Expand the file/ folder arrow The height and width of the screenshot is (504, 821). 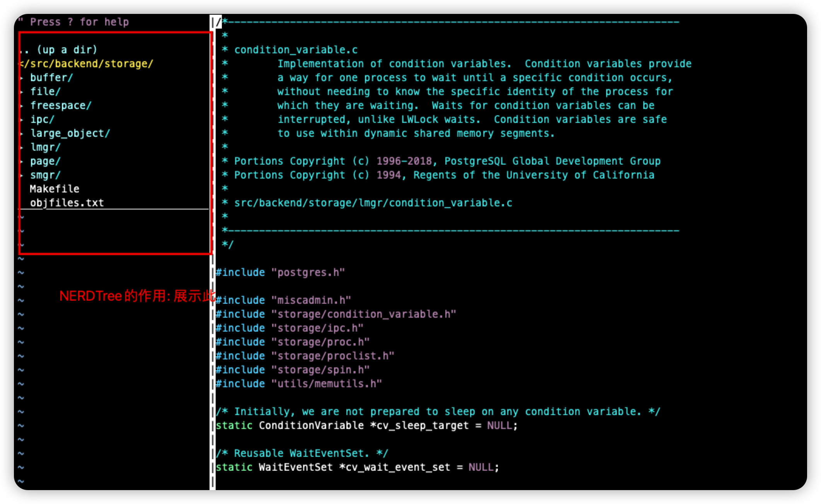click(x=22, y=92)
